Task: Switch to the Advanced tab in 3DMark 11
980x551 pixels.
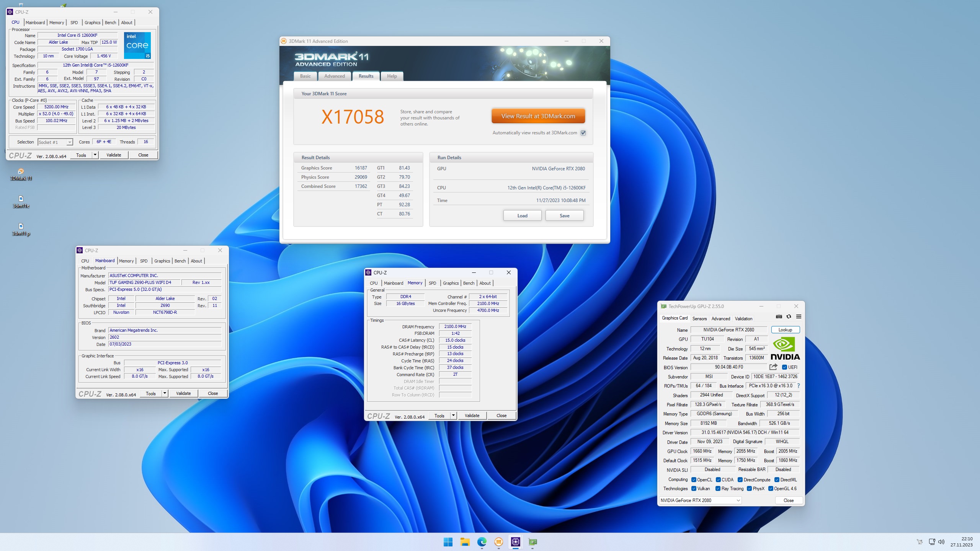Action: pyautogui.click(x=335, y=76)
